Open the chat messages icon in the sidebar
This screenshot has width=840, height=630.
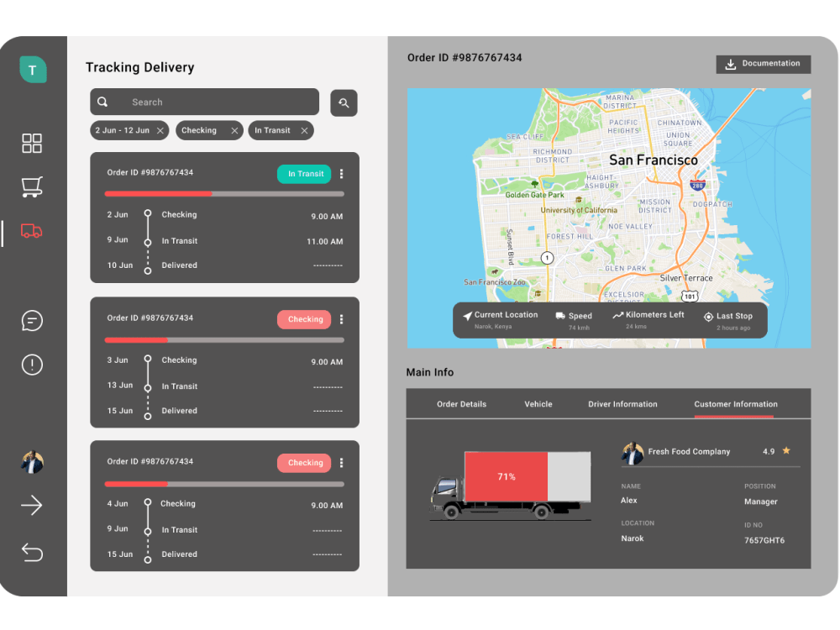click(32, 321)
